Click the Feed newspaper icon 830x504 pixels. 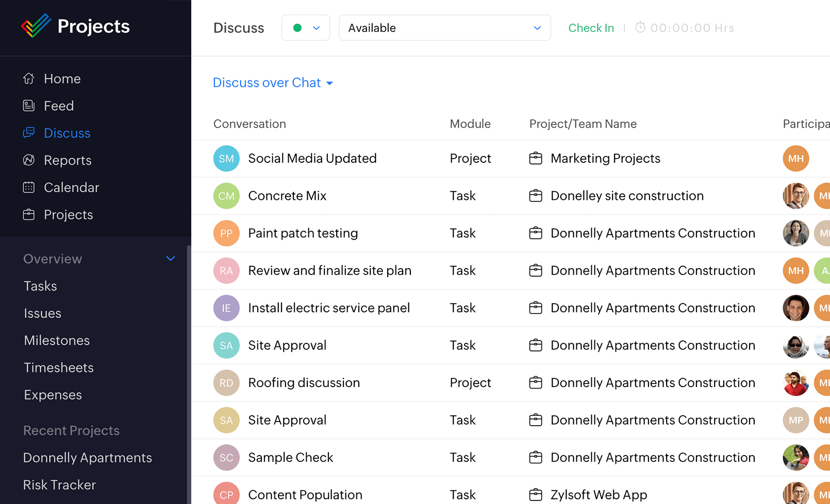tap(29, 106)
